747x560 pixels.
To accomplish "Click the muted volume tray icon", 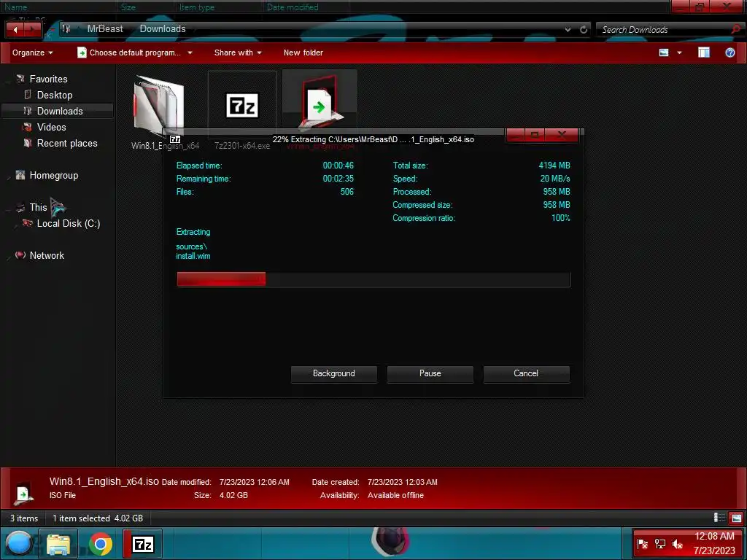I will (678, 544).
